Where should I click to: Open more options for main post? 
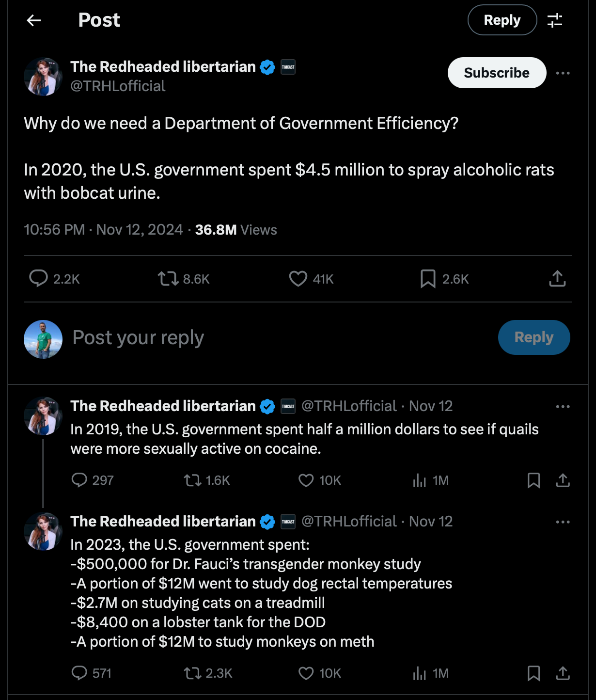click(x=563, y=73)
